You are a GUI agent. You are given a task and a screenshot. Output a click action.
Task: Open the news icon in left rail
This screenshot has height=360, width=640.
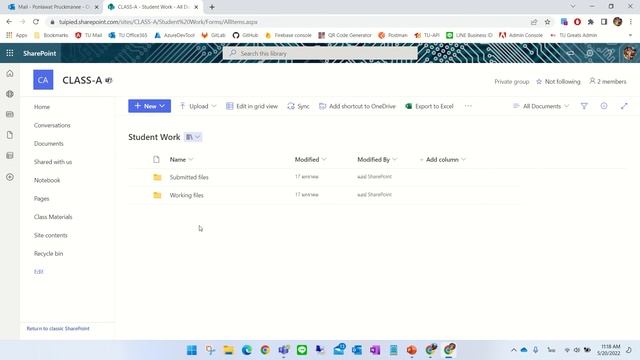coord(10,114)
